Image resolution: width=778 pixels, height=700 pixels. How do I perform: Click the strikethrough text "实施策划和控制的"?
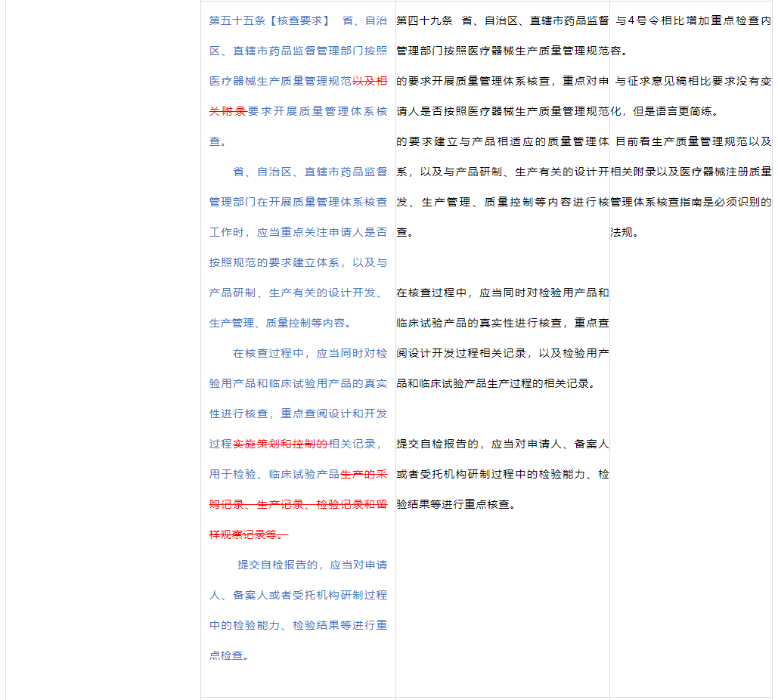(x=280, y=444)
